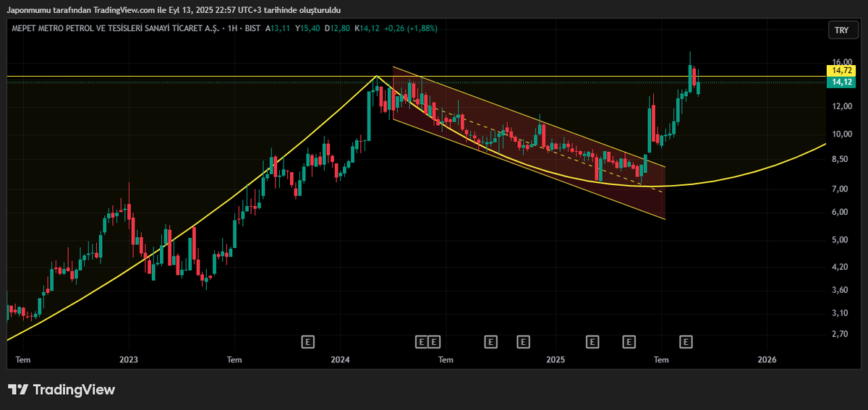Click the green 14,12 last price label
This screenshot has height=410, width=868.
(x=841, y=82)
